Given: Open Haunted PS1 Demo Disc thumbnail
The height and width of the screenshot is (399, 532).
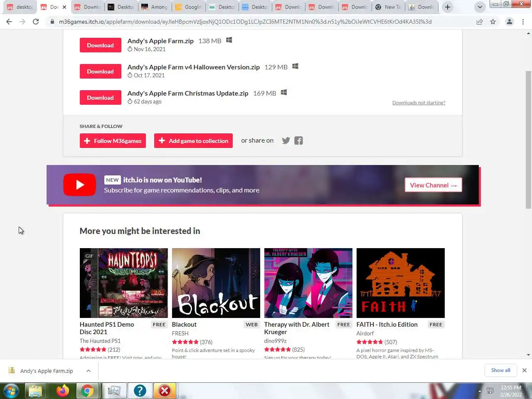Looking at the screenshot, I should tap(124, 283).
